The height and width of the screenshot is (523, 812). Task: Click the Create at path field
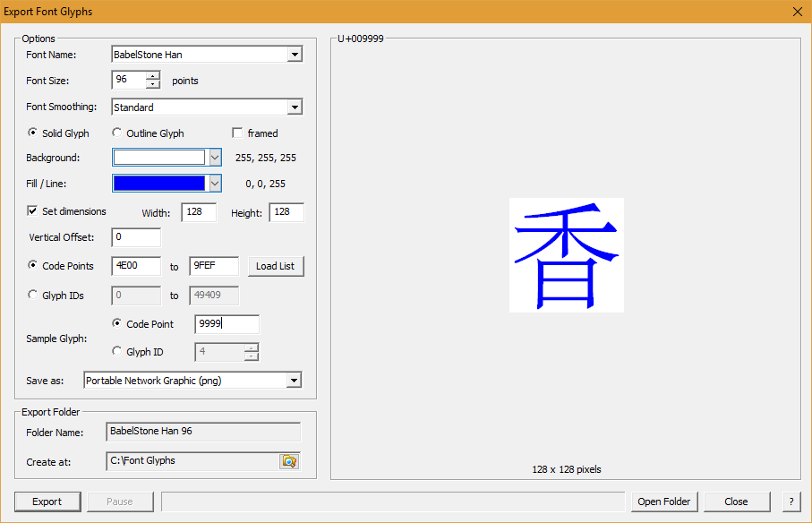click(x=193, y=461)
